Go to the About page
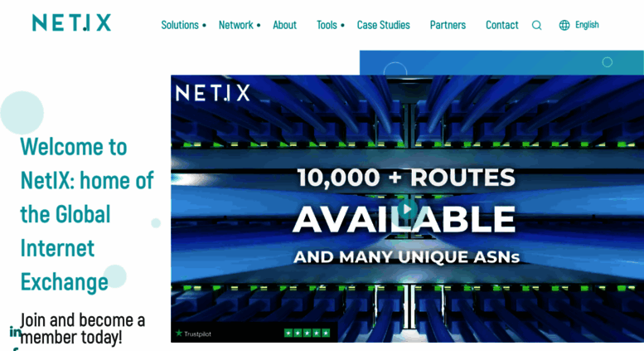This screenshot has width=644, height=351. pyautogui.click(x=284, y=25)
